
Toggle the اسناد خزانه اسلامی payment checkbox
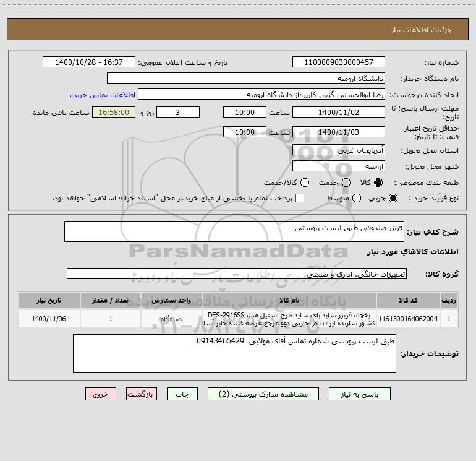coord(300,198)
